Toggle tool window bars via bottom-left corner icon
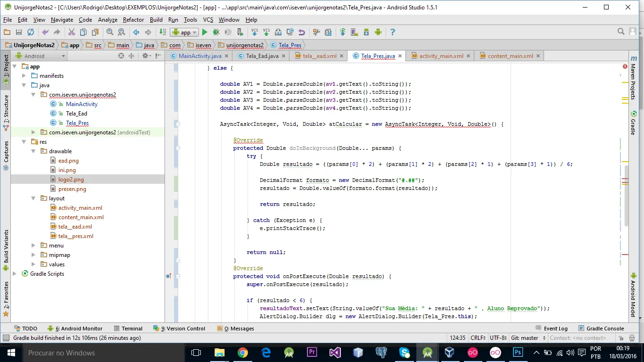644x362 pixels. pyautogui.click(x=5, y=338)
